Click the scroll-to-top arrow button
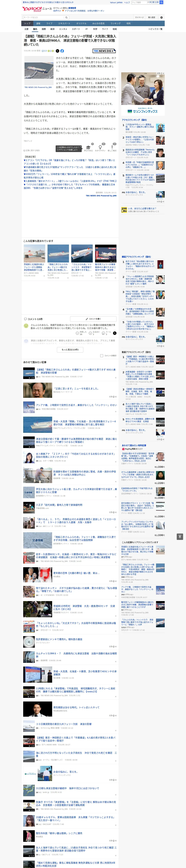The height and width of the screenshot is (868, 186). click(180, 536)
